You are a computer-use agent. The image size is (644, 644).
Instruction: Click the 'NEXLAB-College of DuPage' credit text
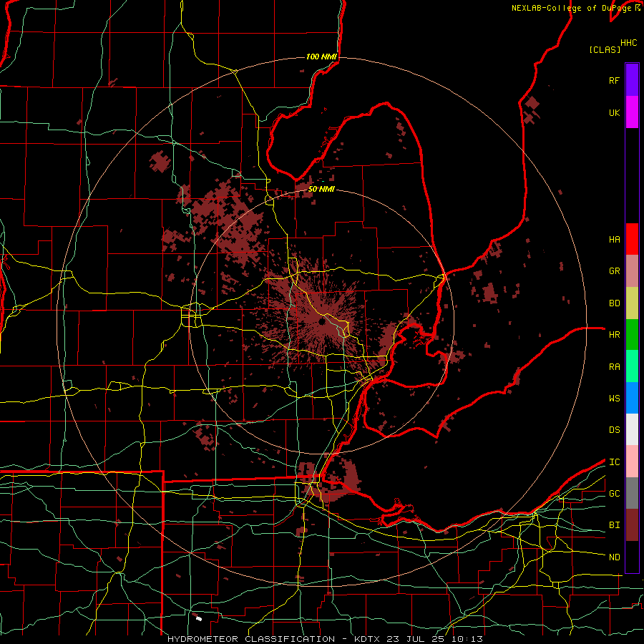point(571,8)
